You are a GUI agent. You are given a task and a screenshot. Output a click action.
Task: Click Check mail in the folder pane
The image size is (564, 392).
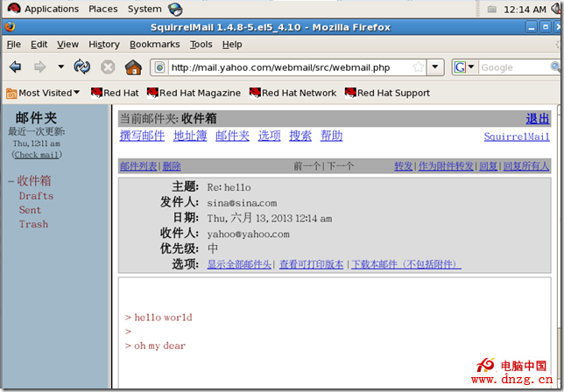tap(37, 155)
